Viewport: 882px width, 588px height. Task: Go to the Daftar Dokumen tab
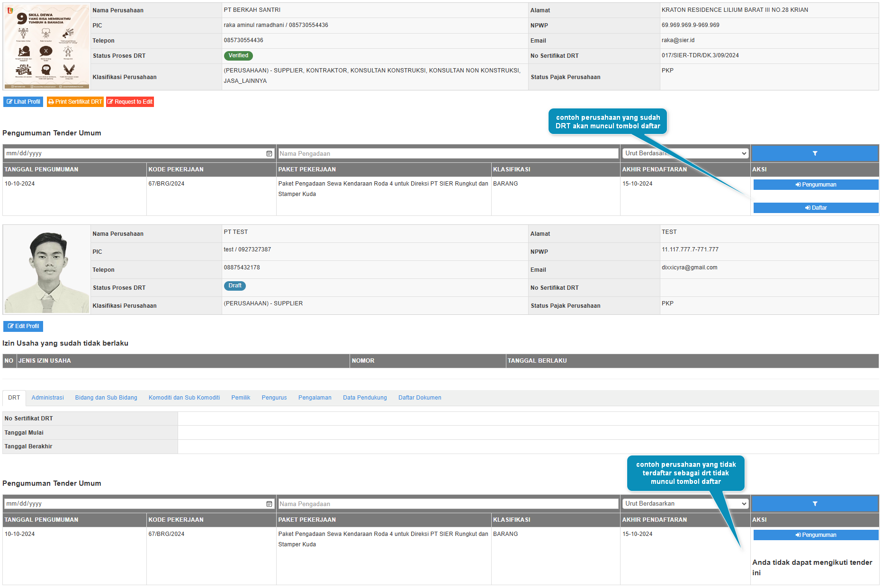pyautogui.click(x=420, y=398)
